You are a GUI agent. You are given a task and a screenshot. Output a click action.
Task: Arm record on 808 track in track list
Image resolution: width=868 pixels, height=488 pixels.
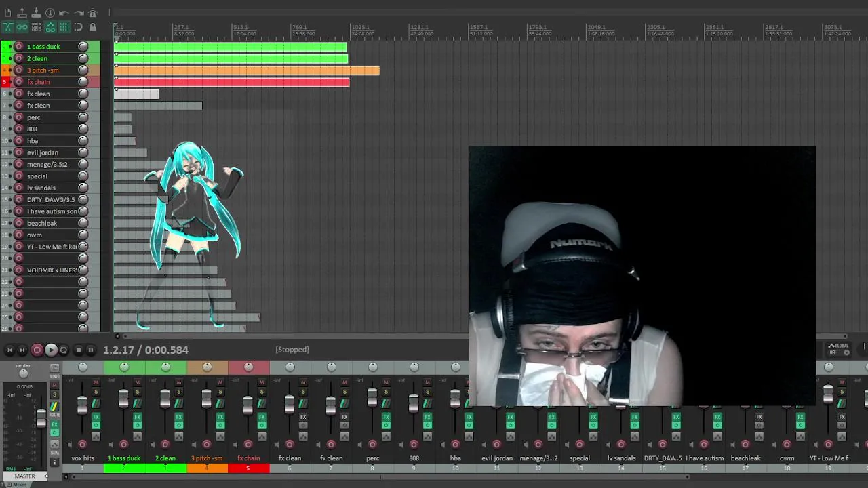19,129
